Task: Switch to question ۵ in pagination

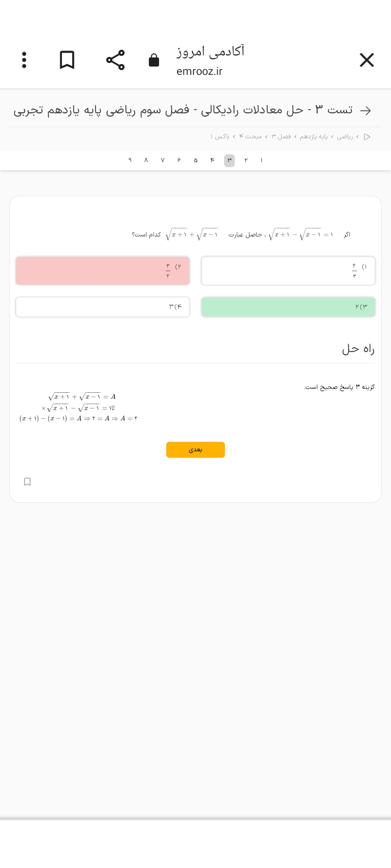Action: pyautogui.click(x=195, y=161)
